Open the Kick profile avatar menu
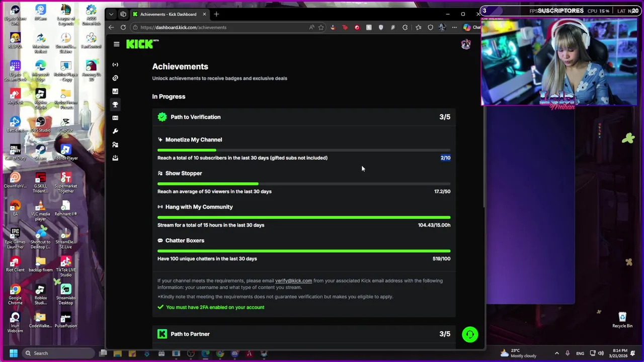644x362 pixels. click(465, 44)
